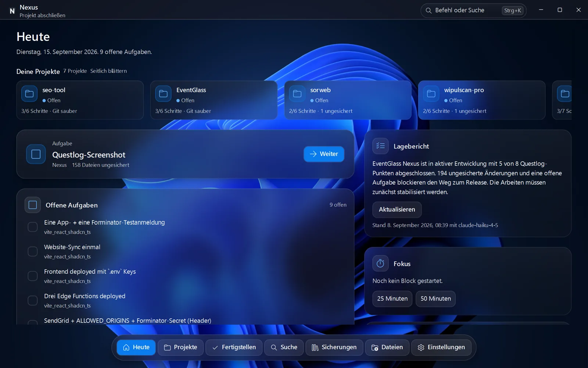Focus the 'Befehl oder Suche' input field
The width and height of the screenshot is (588, 368).
click(x=473, y=10)
